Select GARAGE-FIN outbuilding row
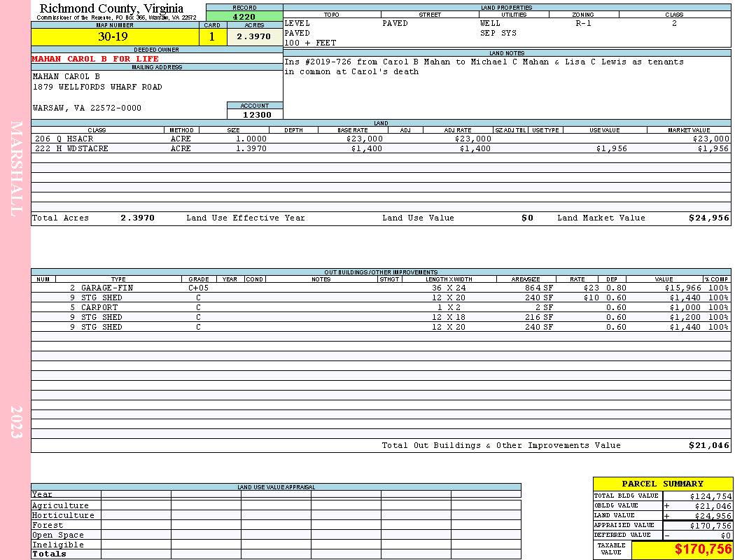Screen dimensions: 735x560 pyautogui.click(x=381, y=288)
